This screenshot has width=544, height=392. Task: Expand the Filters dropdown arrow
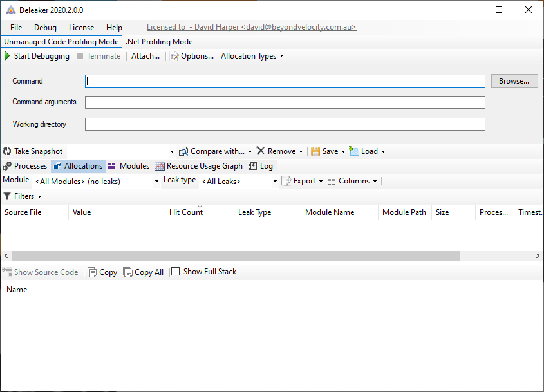(39, 197)
